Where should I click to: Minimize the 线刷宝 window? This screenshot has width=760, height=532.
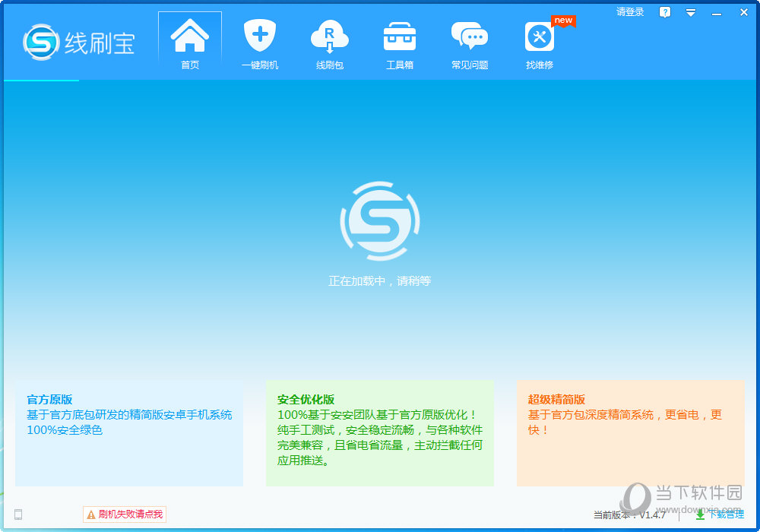coord(717,14)
